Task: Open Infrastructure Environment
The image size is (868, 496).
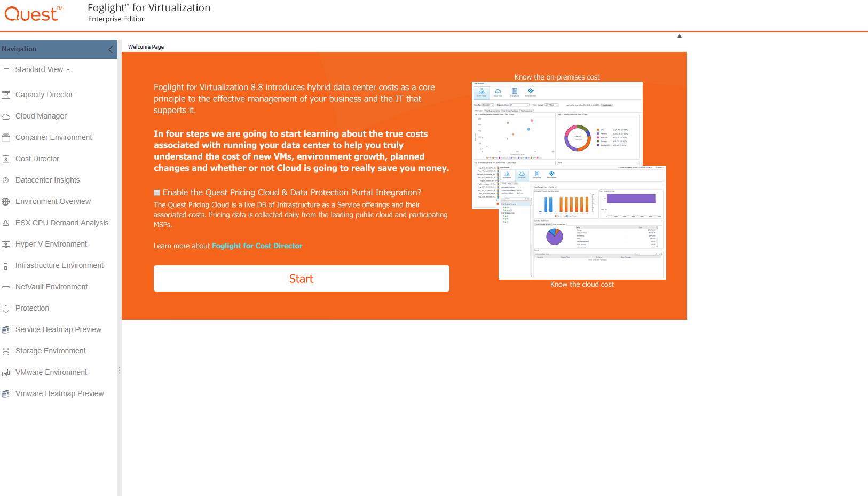Action: point(59,265)
